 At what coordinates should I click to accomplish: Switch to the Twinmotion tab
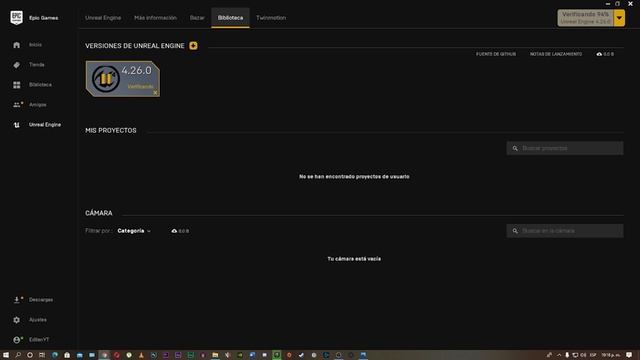tap(271, 18)
